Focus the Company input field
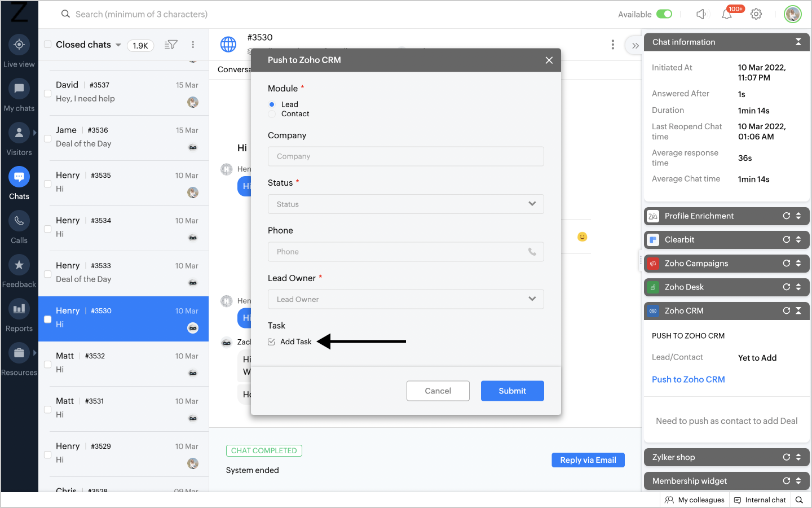The width and height of the screenshot is (812, 508). point(406,156)
